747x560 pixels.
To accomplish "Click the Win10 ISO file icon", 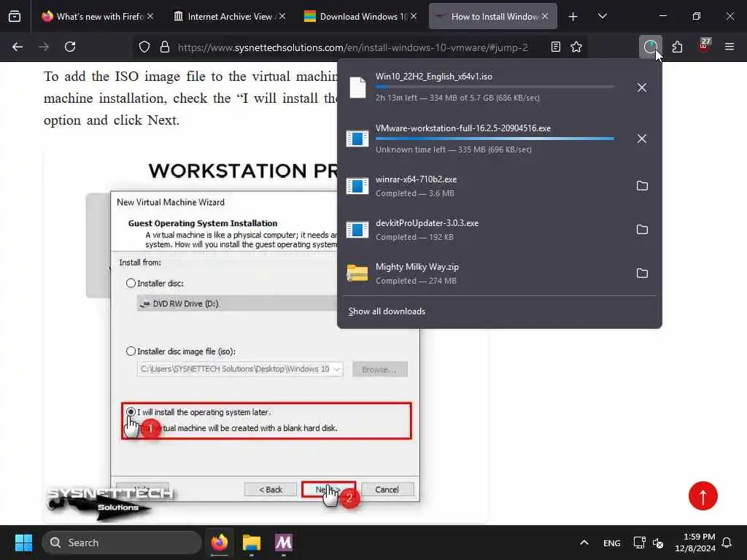I will 357,87.
